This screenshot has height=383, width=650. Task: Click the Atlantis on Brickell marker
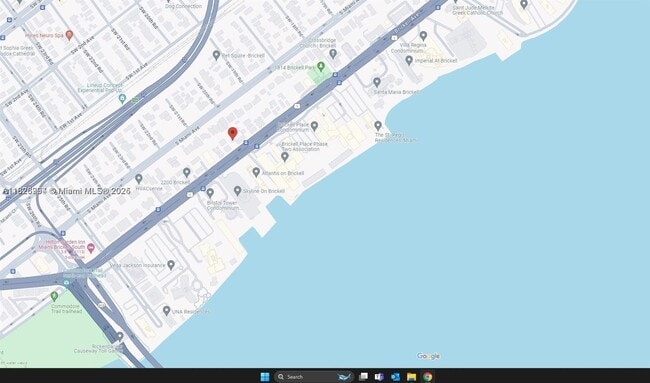tap(256, 172)
